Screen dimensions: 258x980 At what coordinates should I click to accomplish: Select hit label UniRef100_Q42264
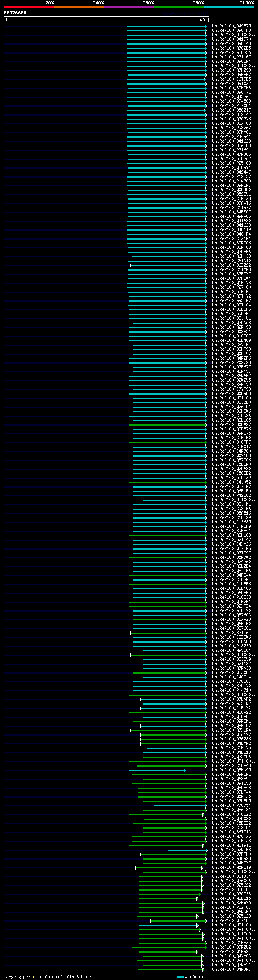(x=231, y=97)
